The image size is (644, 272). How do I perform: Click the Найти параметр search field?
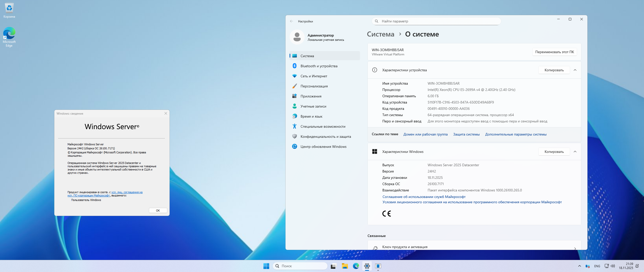pos(436,21)
